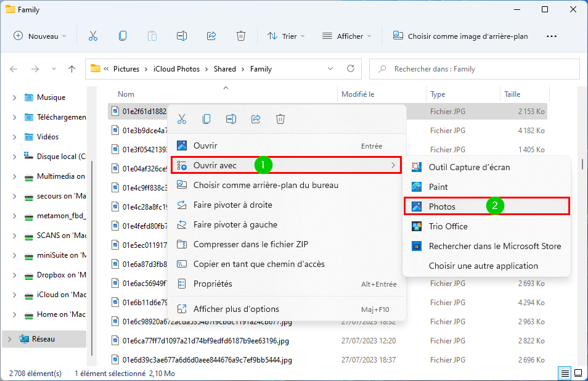Choose Choisir comme arrière-plan du bureau
This screenshot has width=588, height=381.
tap(287, 185)
